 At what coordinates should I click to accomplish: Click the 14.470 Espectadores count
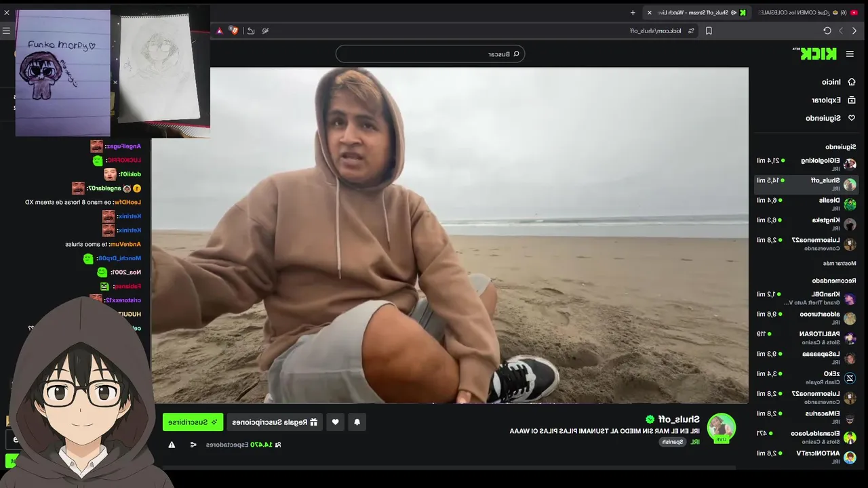point(244,445)
